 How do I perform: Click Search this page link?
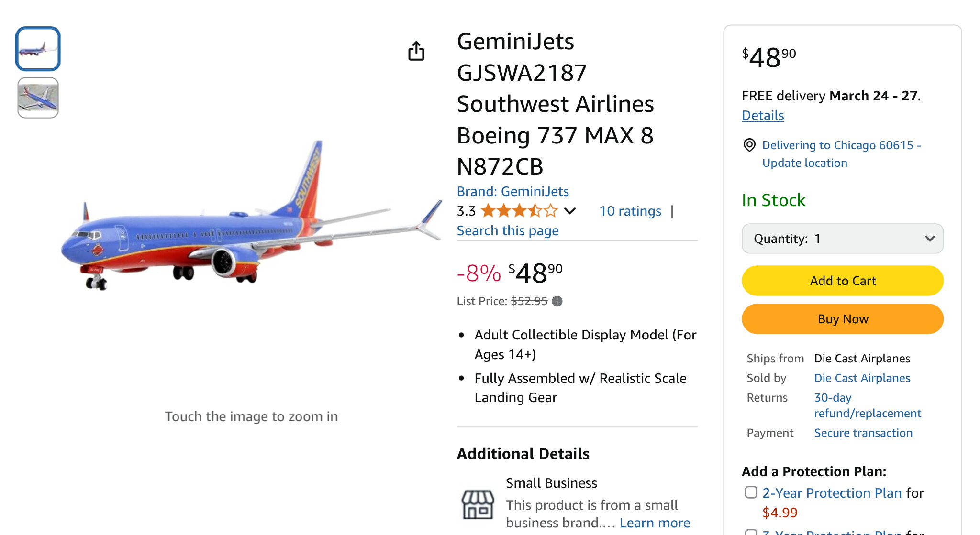508,230
